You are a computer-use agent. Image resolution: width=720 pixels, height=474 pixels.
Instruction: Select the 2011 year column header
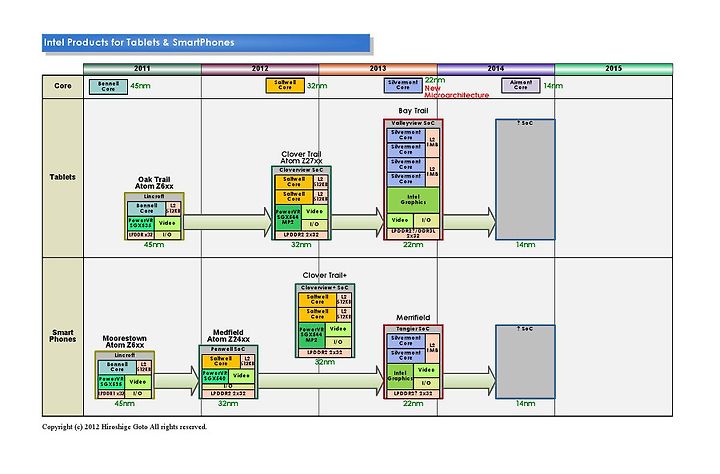[x=142, y=69]
